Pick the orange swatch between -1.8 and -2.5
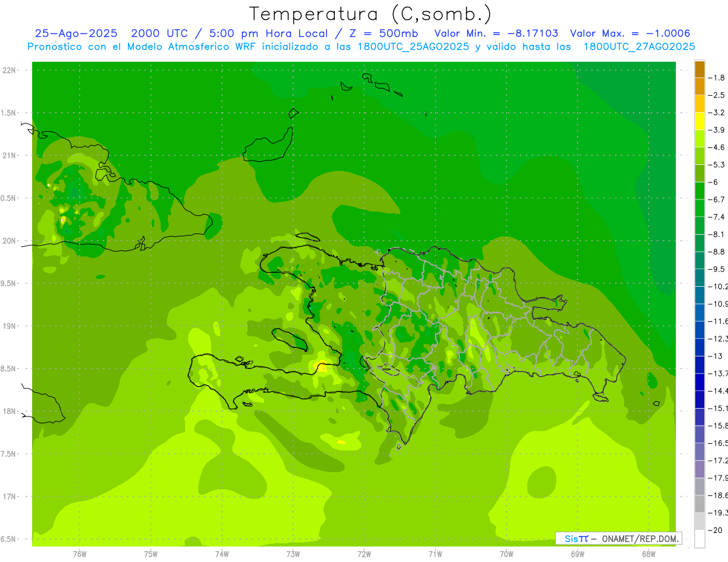 [x=699, y=86]
